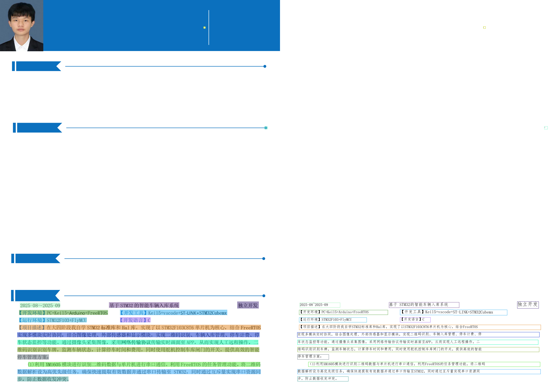Click the small yellow-outlined square on right page
The height and width of the screenshot is (392, 560).
(x=484, y=28)
